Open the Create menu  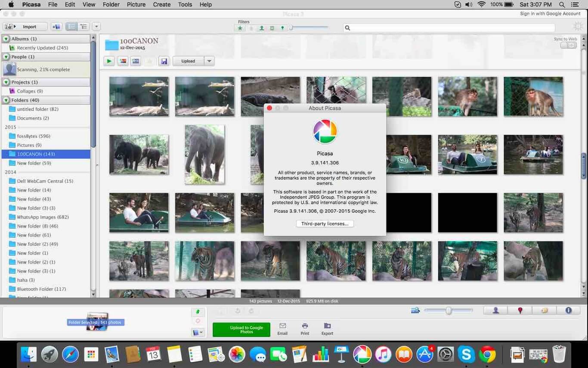coord(162,4)
